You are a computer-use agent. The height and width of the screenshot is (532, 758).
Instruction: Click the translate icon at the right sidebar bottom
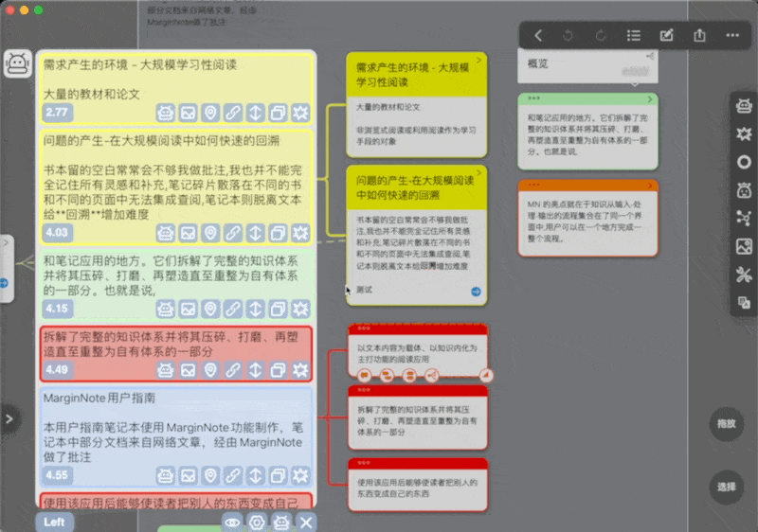tap(744, 303)
